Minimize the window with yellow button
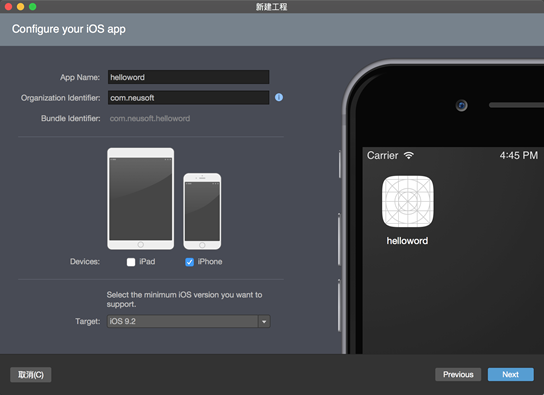Screen dimensions: 544x395 (20, 7)
